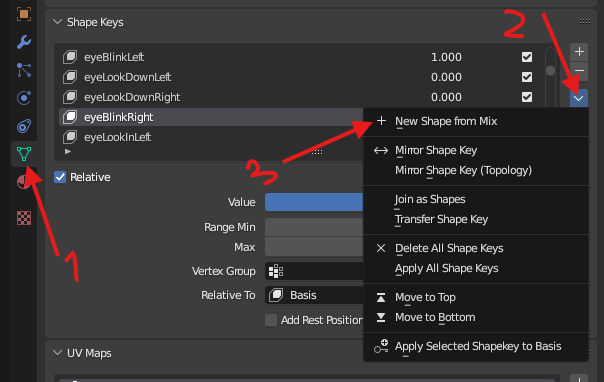The image size is (604, 382).
Task: Open the Object Constraints properties tab
Action: [24, 126]
